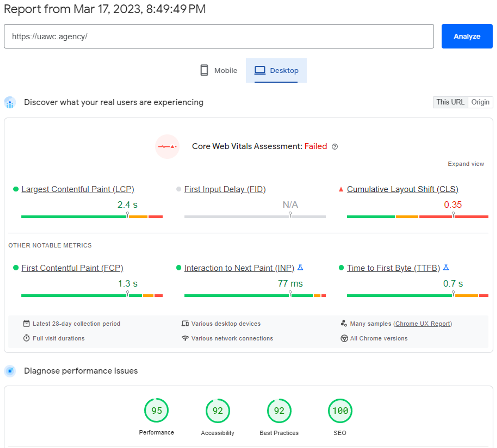Open the Cumulative Layout Shift (CLS) link
The width and height of the screenshot is (497, 448).
click(x=402, y=189)
